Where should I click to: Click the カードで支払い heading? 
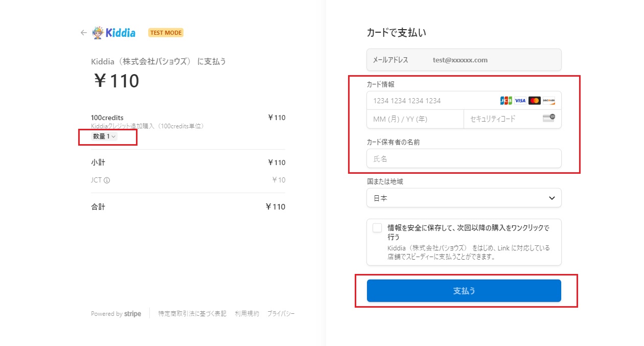tap(397, 33)
